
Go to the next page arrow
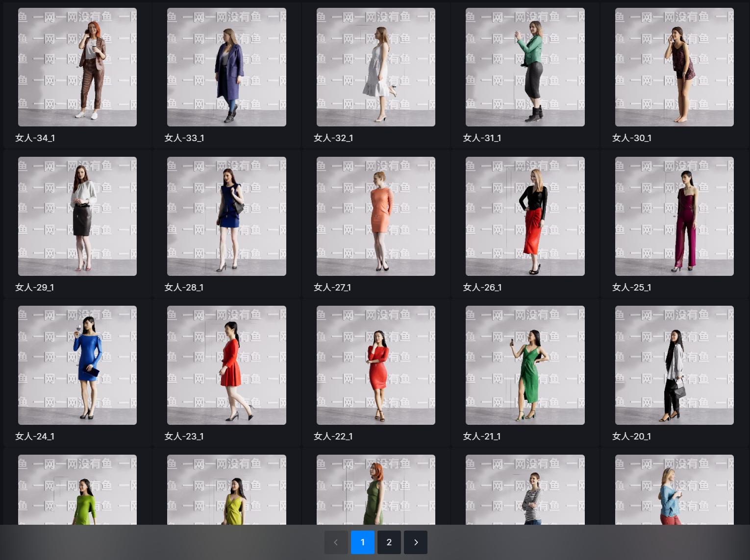[x=416, y=542]
